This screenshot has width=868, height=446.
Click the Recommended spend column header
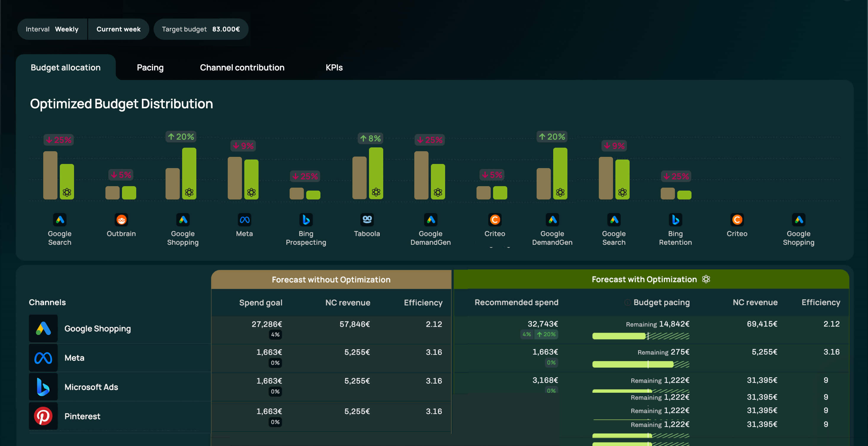[x=516, y=302]
